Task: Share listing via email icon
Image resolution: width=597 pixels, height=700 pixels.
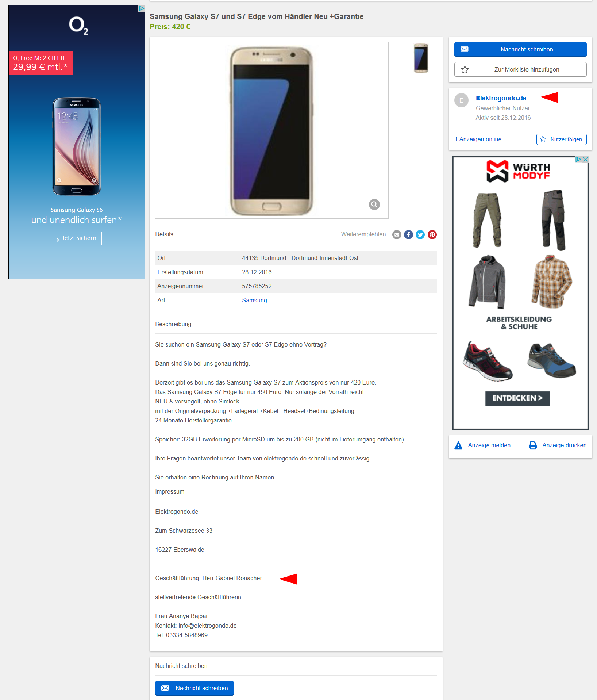Action: point(397,235)
